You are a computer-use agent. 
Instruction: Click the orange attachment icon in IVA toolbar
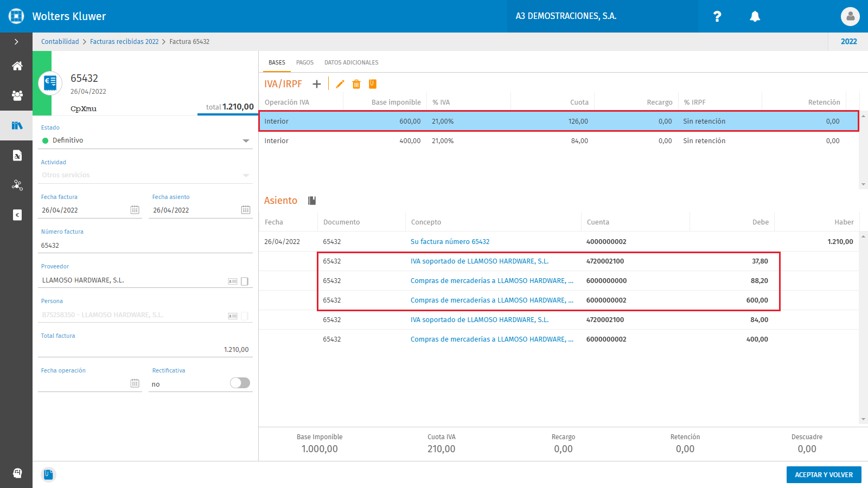point(373,84)
